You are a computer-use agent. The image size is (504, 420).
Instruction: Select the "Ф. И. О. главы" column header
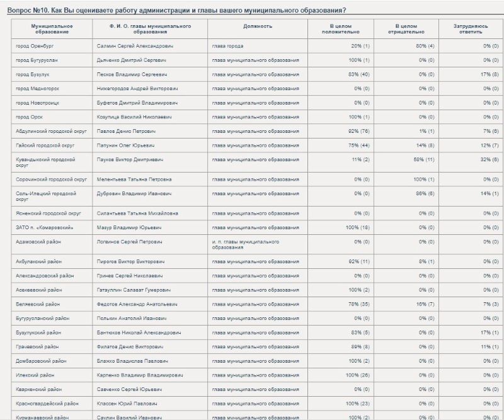coord(151,29)
